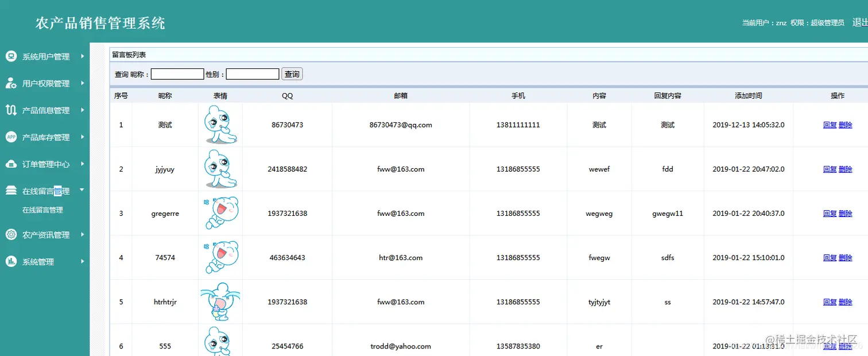Click the 系统用户管理 sidebar icon
This screenshot has height=356, width=868.
(x=11, y=56)
